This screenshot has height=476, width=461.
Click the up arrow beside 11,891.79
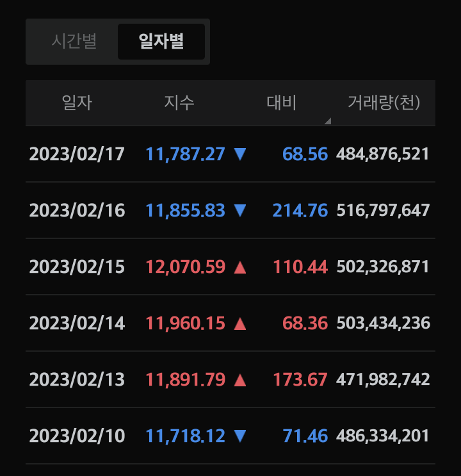coord(240,380)
